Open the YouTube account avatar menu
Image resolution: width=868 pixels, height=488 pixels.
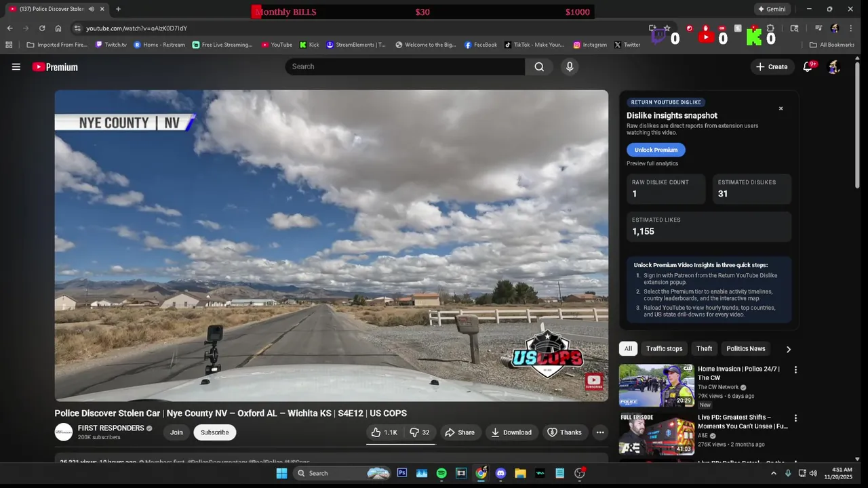pyautogui.click(x=834, y=66)
